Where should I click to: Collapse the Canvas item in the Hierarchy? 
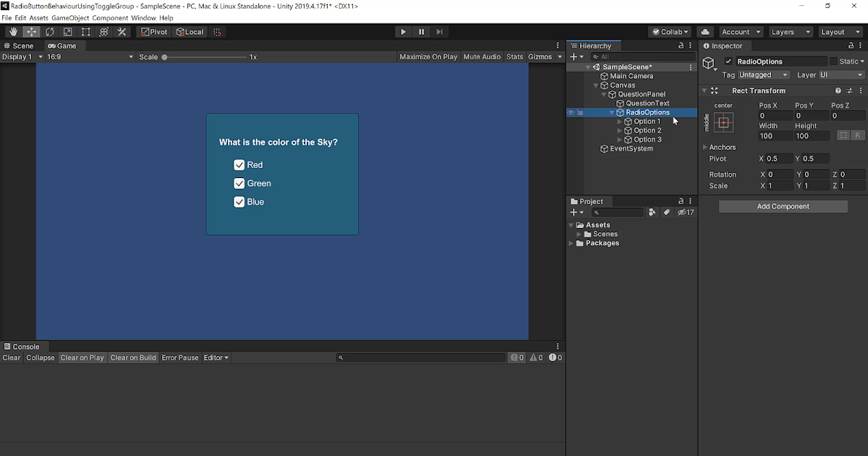[596, 85]
